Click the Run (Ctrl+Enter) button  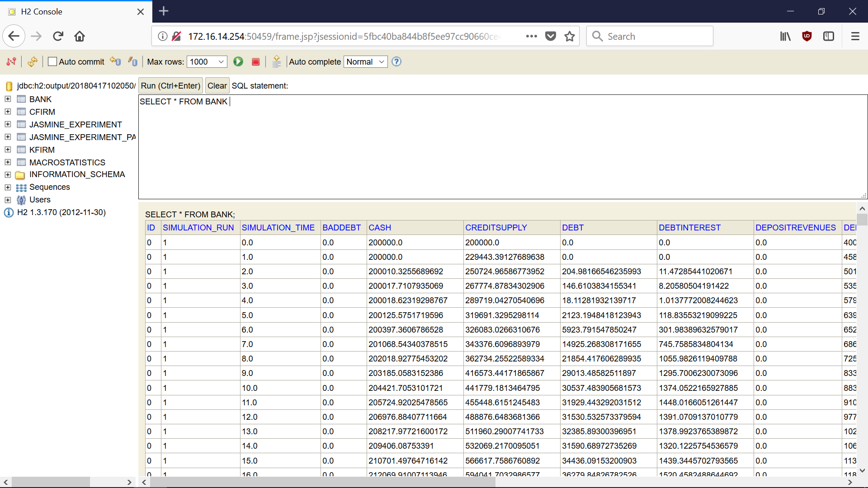(x=170, y=86)
